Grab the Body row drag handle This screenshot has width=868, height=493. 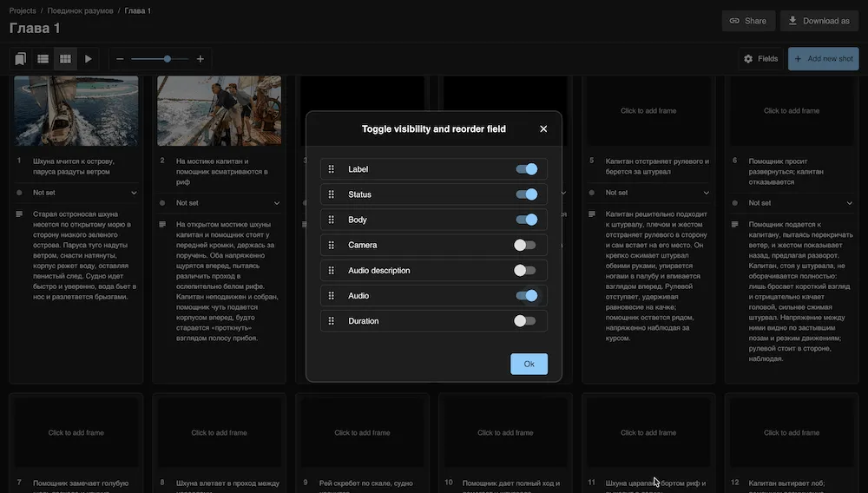tap(331, 220)
